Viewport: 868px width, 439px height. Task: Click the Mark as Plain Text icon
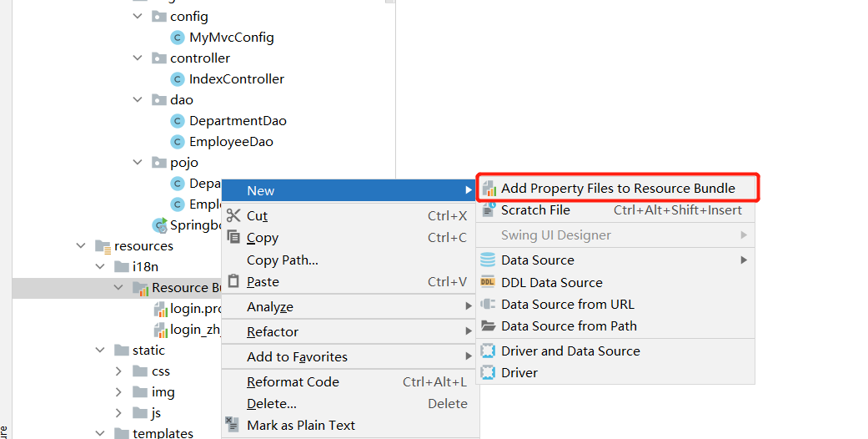tap(233, 426)
